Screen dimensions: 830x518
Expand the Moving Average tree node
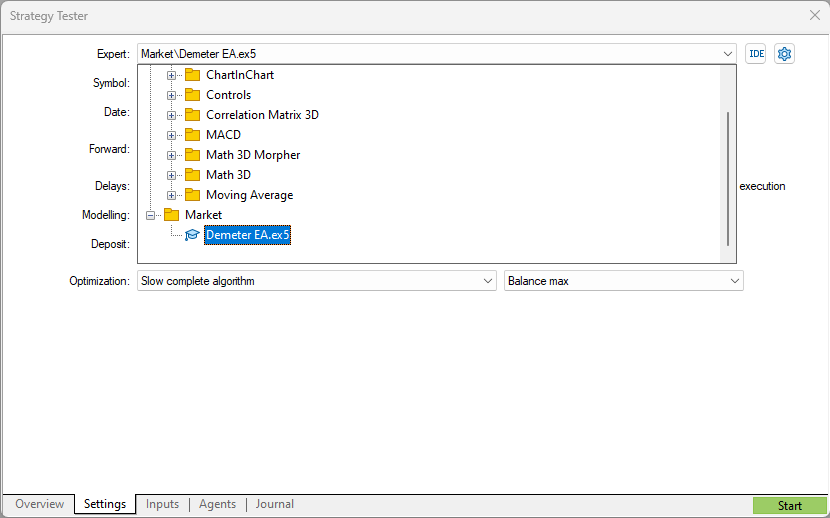pyautogui.click(x=171, y=196)
